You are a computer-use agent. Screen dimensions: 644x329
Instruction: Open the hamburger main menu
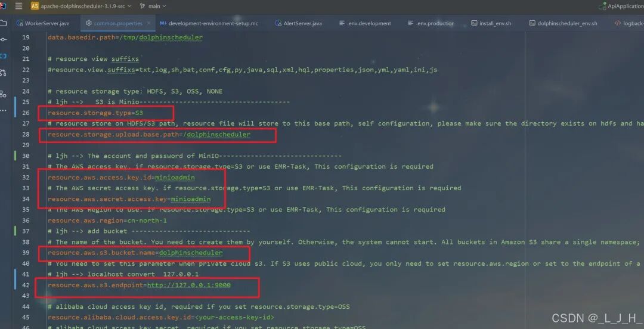pyautogui.click(x=18, y=6)
